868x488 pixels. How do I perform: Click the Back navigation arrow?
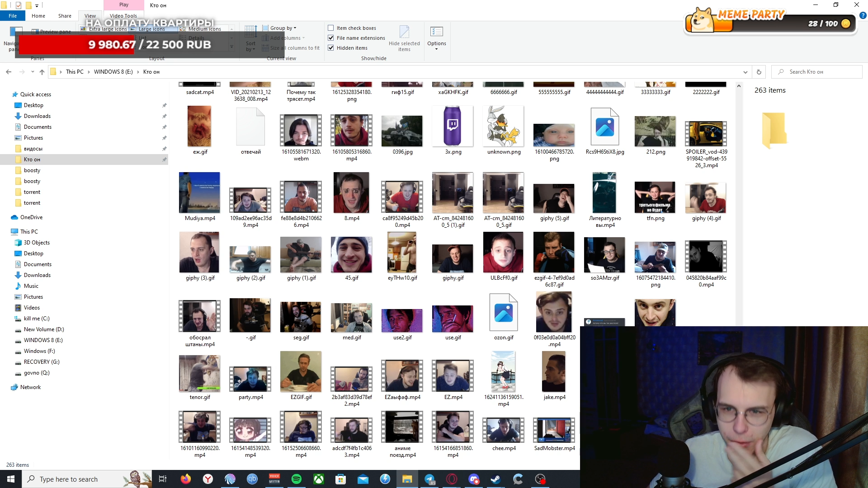9,72
